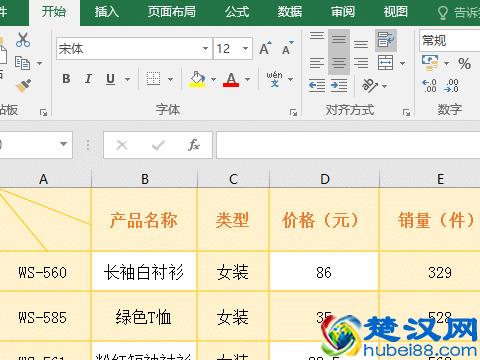Select column D header
Viewport: 480px width, 360px height.
click(x=324, y=179)
